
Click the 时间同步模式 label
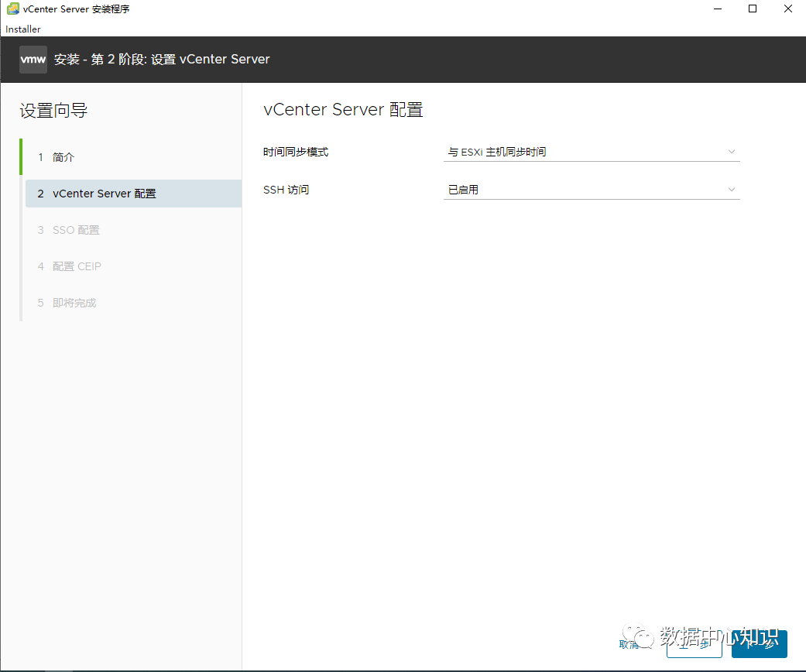[x=296, y=153]
